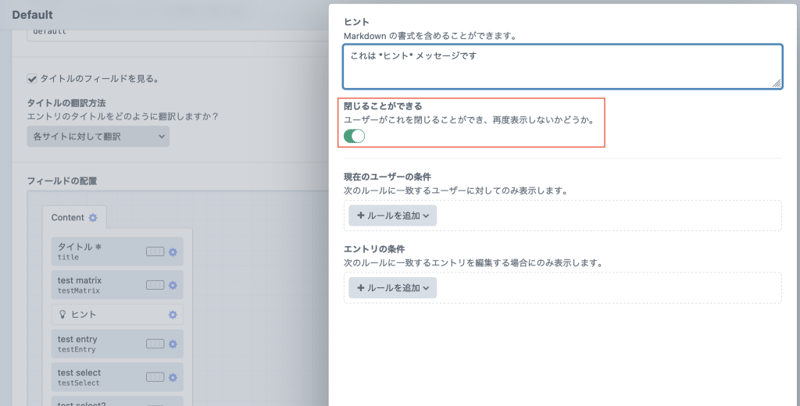The width and height of the screenshot is (800, 406).
Task: Click width indicator icon on test matrix
Action: point(154,285)
